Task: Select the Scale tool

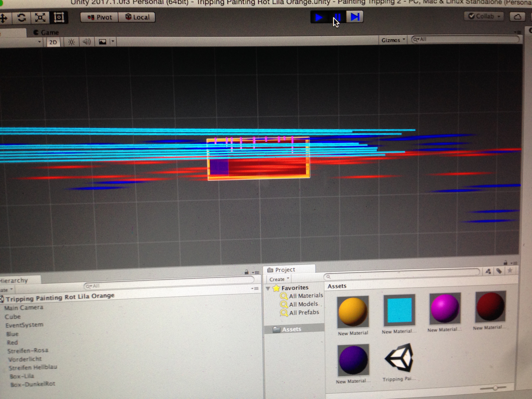Action: point(40,18)
